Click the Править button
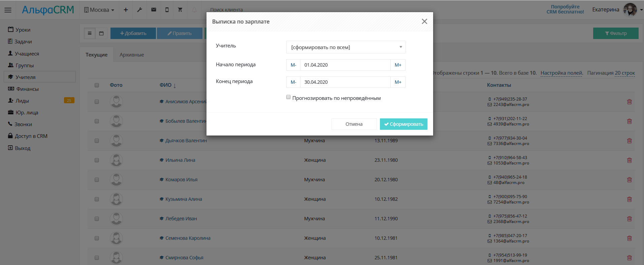 (x=180, y=33)
